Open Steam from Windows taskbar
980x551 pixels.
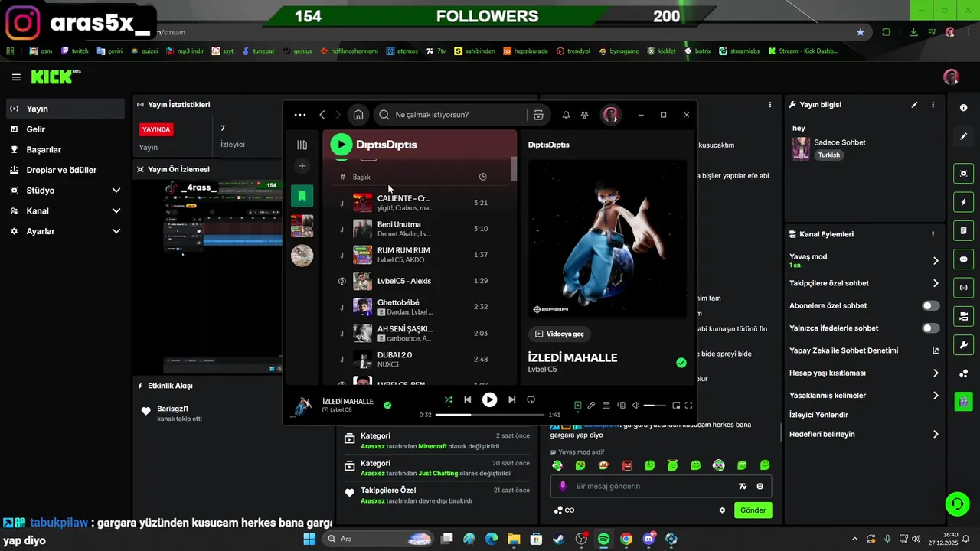(x=559, y=539)
